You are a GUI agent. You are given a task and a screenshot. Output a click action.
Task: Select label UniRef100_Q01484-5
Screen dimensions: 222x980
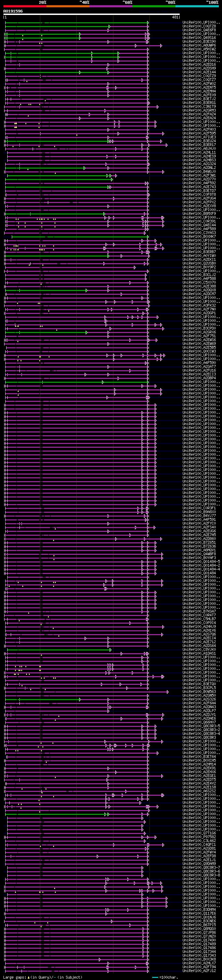201,562
